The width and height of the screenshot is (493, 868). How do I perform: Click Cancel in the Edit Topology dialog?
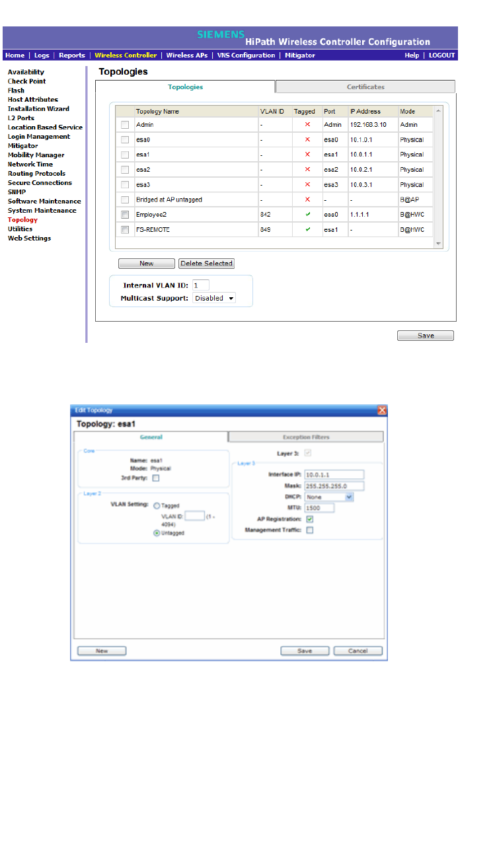click(358, 651)
